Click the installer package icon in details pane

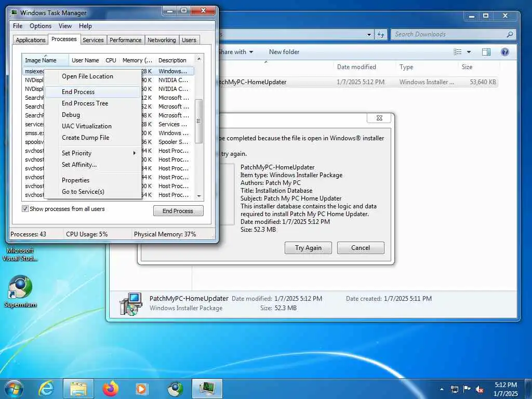click(130, 303)
